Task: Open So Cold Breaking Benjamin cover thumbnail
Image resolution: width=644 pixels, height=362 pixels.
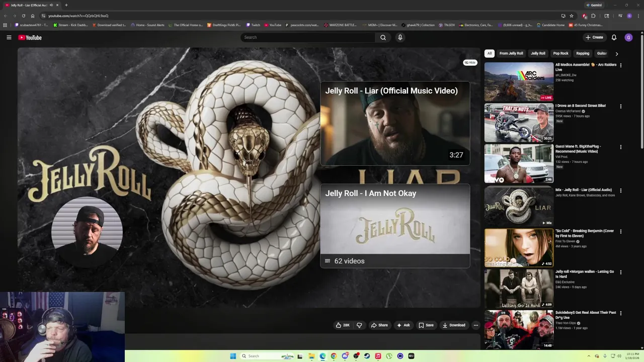Action: click(x=519, y=248)
